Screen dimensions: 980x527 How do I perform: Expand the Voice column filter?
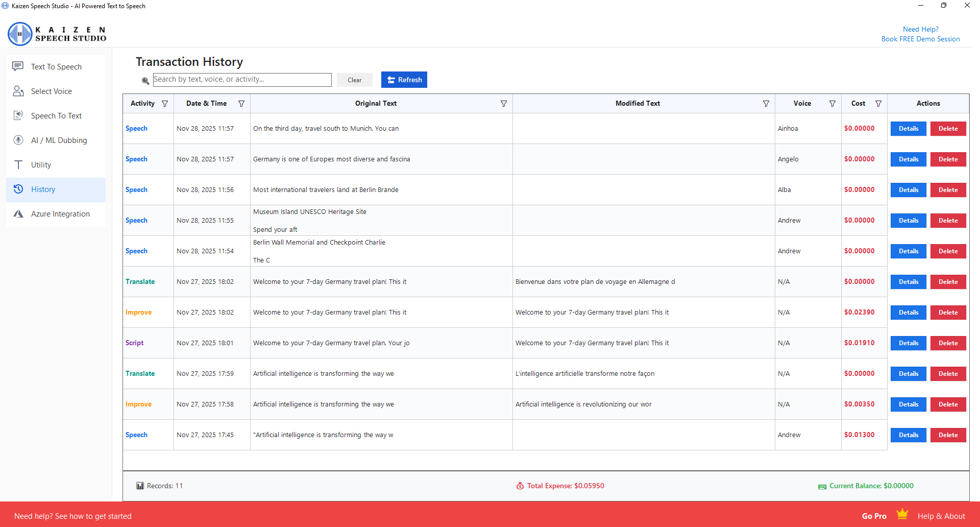pos(832,104)
